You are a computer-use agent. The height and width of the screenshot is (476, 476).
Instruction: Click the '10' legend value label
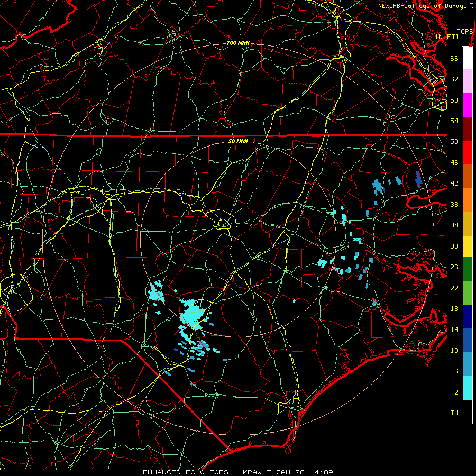(x=454, y=350)
